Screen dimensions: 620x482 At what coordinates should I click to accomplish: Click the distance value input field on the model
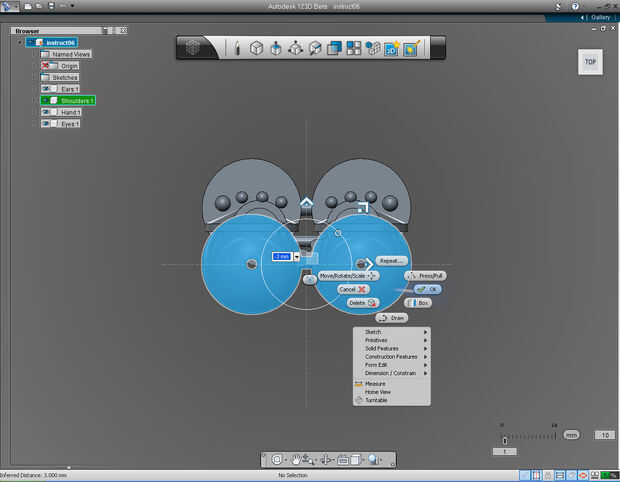coord(282,257)
